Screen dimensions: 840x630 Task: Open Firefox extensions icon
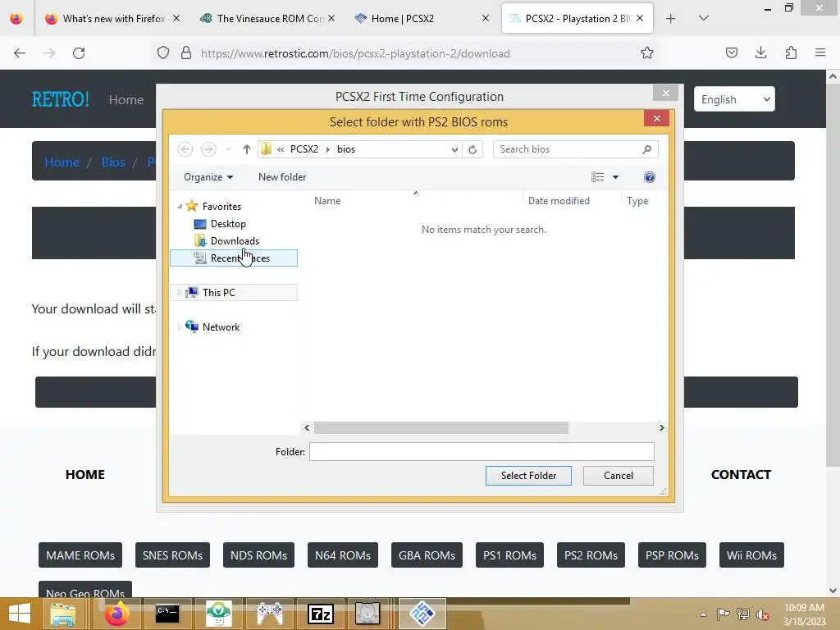[791, 52]
